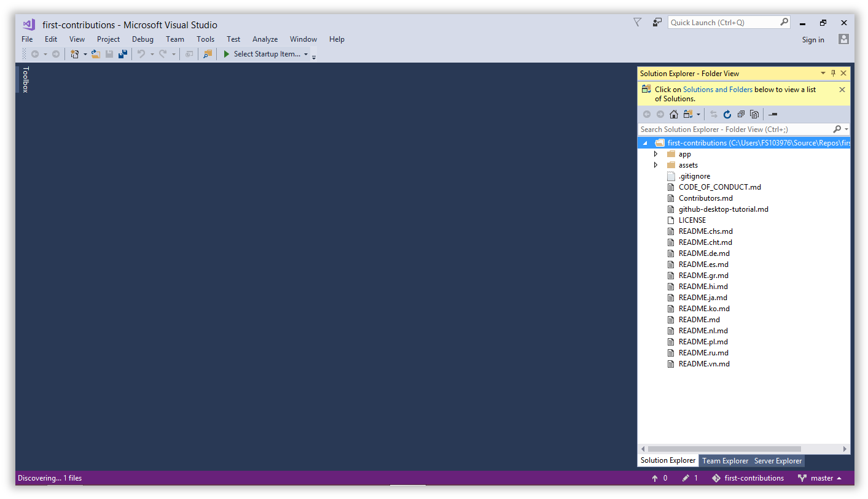Click the Home icon in Solution Explorer
Screen dimensions: 868x499
point(674,114)
